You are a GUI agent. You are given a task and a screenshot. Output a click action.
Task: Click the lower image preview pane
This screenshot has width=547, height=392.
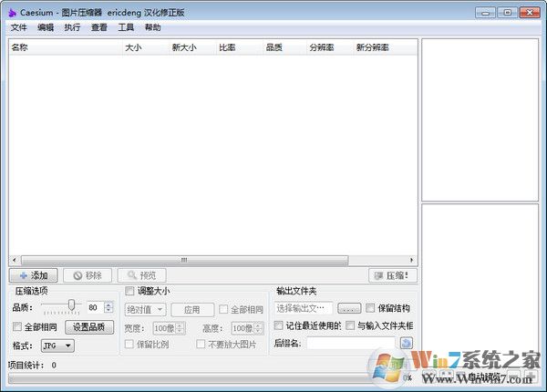click(x=480, y=286)
